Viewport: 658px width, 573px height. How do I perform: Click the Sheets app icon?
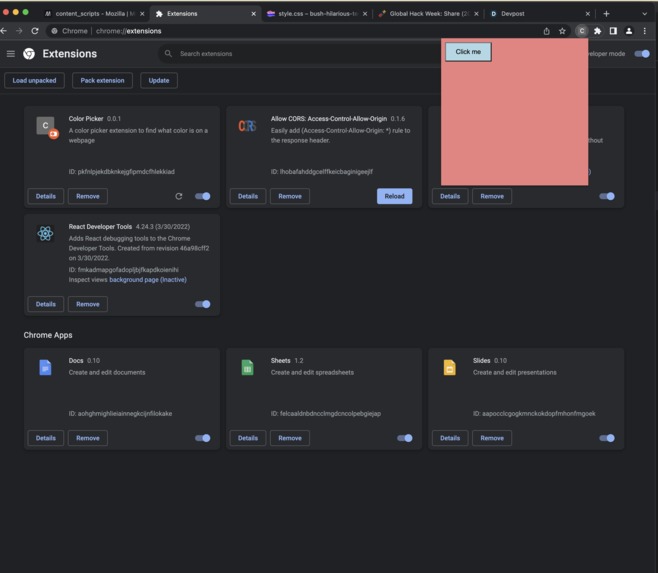coord(248,367)
